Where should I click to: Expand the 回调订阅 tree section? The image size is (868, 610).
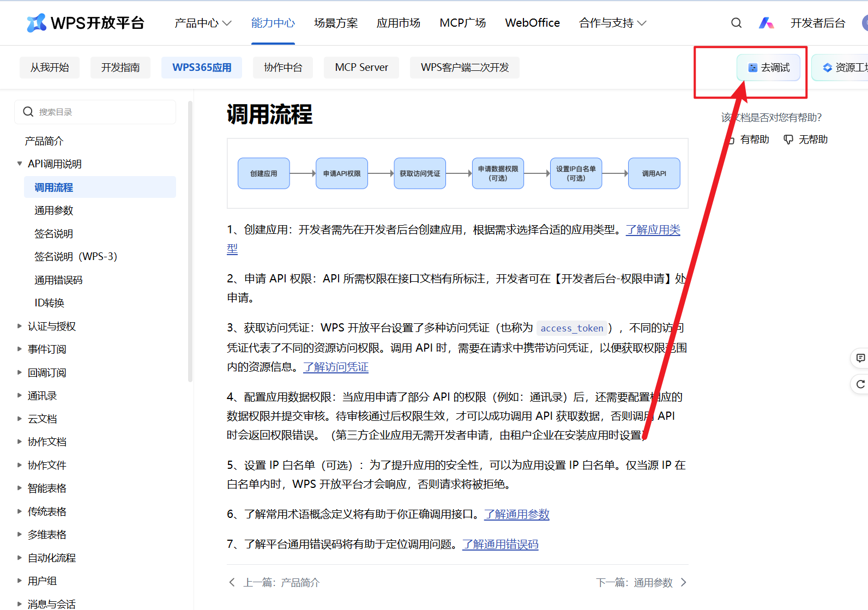(20, 372)
